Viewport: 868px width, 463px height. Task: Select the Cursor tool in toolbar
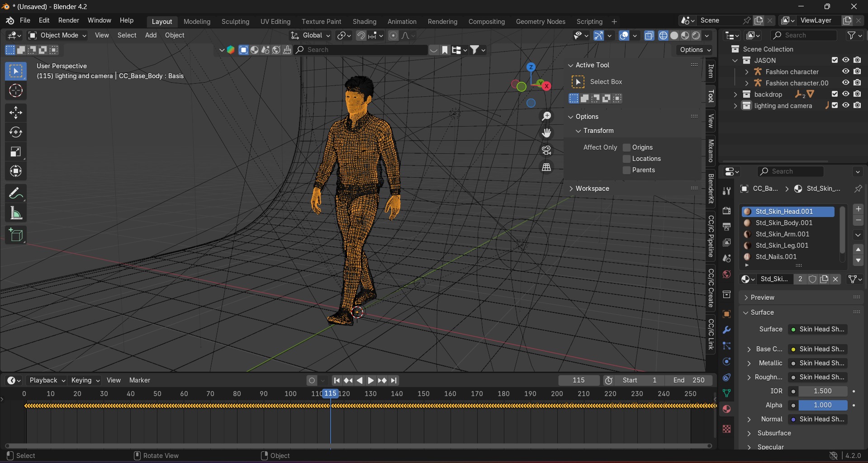(16, 91)
